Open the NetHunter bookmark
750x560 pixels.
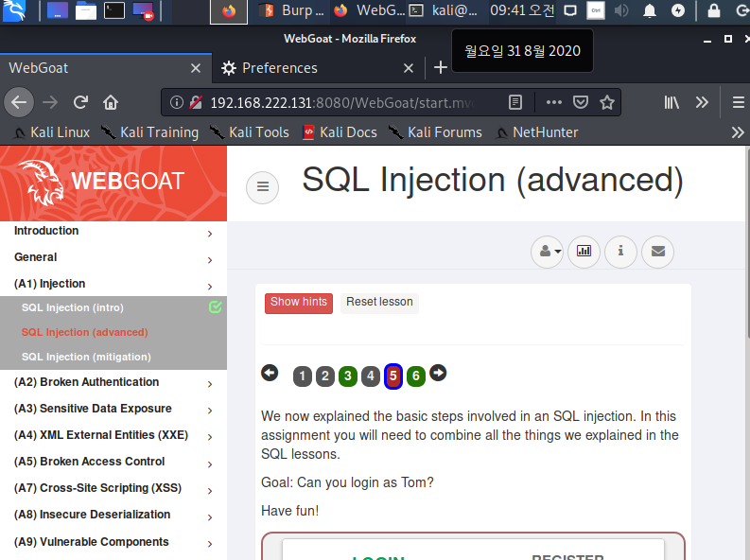click(536, 132)
